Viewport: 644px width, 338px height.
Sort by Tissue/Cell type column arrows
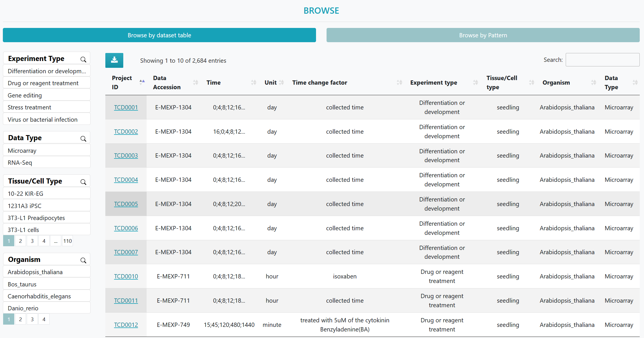531,82
